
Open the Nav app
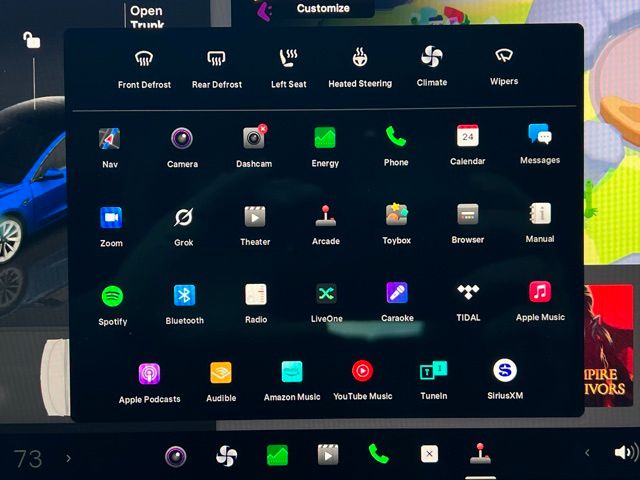pos(109,139)
